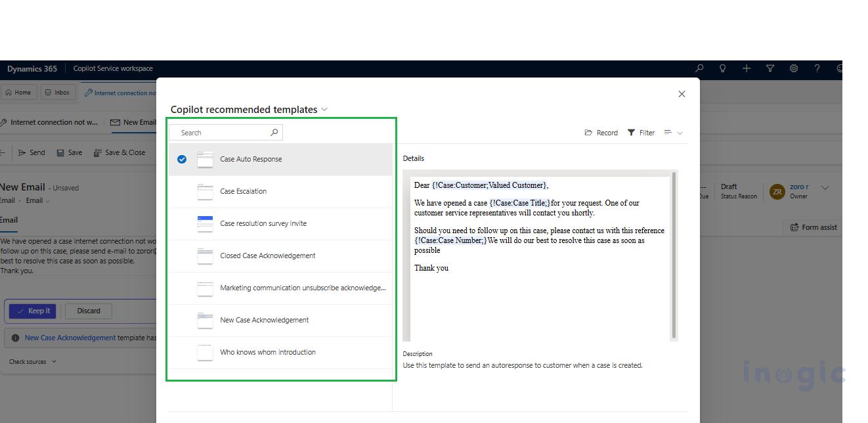The image size is (868, 423).
Task: Open Dynamics 365 settings gear icon
Action: coord(794,68)
